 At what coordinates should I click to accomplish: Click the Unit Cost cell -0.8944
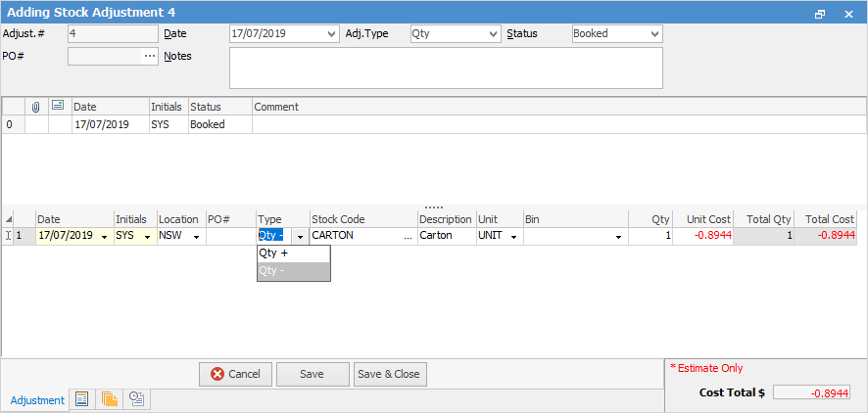[x=703, y=236]
